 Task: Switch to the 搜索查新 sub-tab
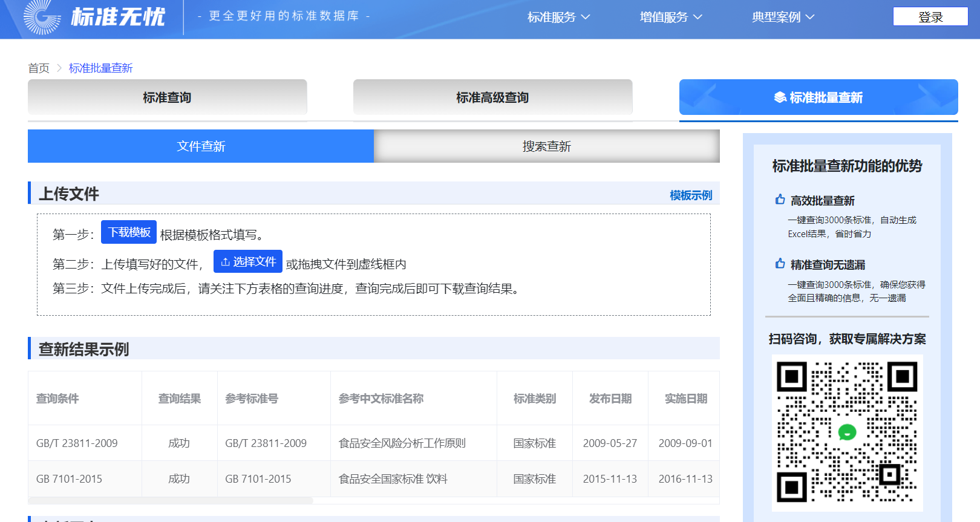547,146
